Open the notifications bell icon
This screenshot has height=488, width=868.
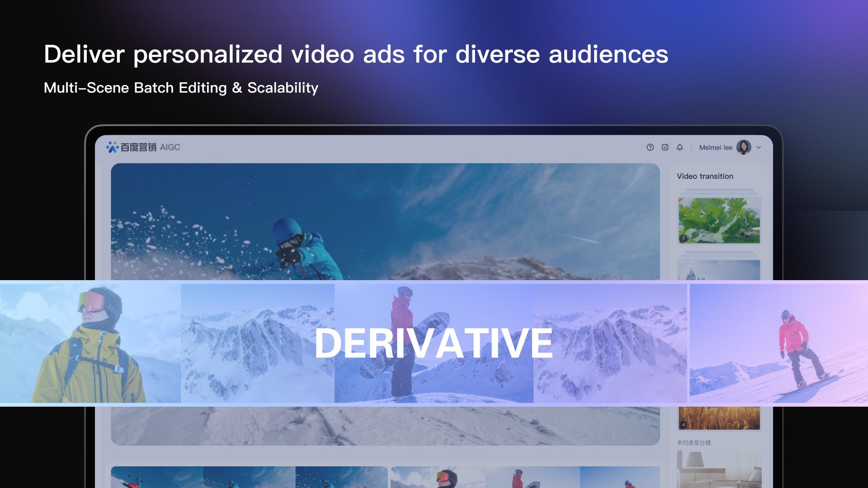[679, 147]
